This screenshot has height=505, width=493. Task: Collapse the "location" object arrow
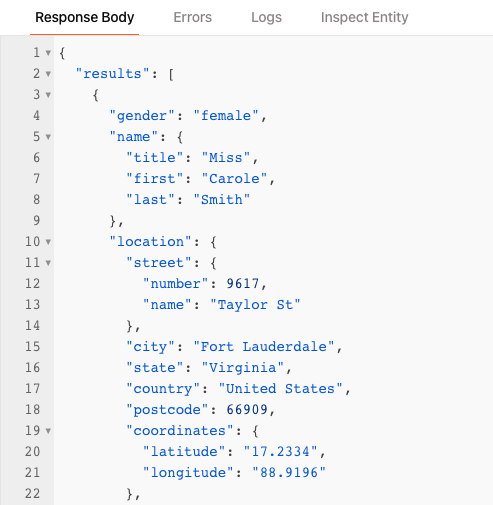click(48, 242)
